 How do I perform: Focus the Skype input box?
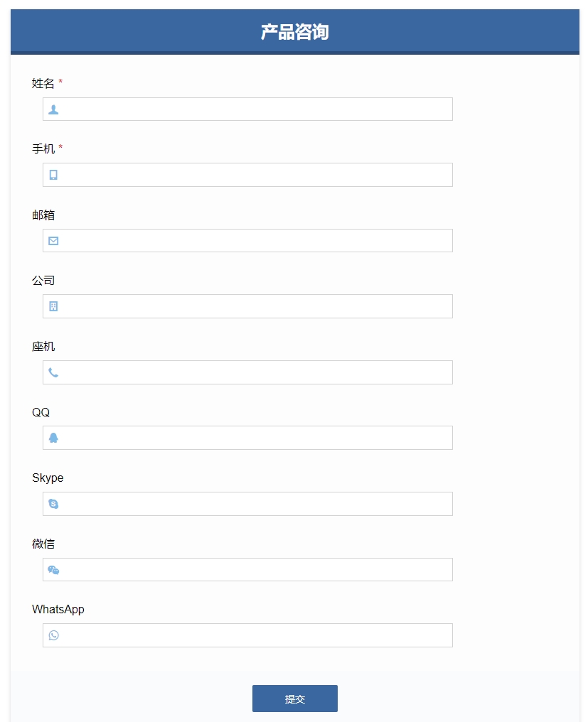(x=248, y=504)
